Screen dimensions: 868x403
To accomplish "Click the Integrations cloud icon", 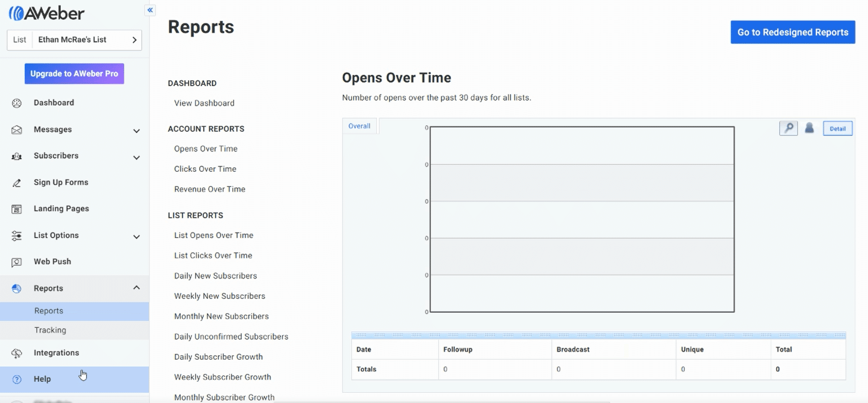I will click(17, 353).
